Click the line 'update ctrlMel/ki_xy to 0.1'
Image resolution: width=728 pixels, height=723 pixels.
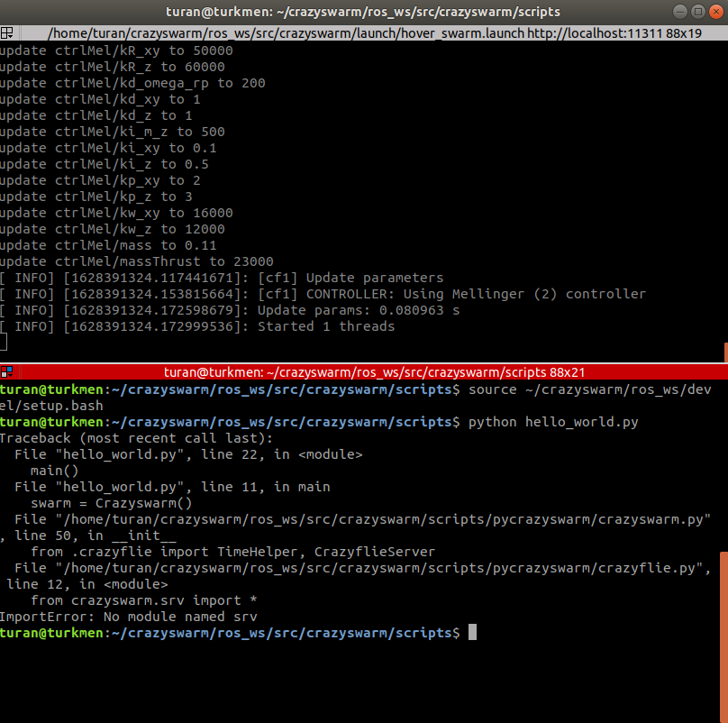tap(108, 148)
